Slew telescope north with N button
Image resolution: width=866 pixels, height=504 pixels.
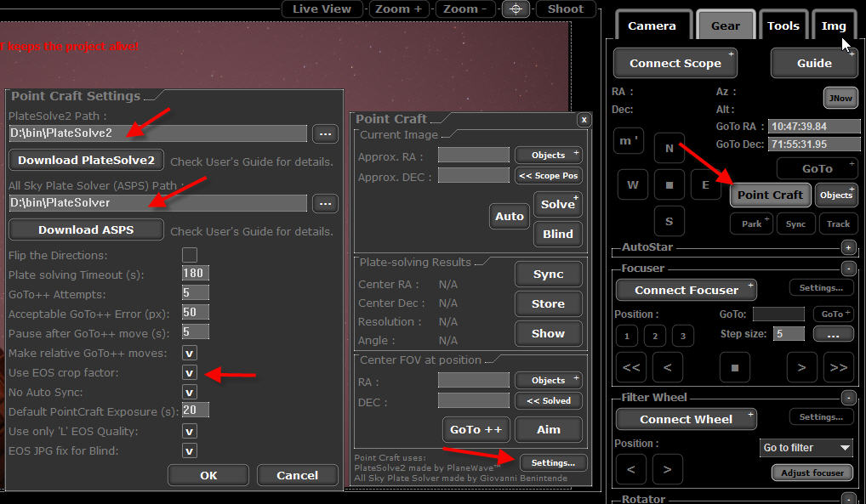669,148
